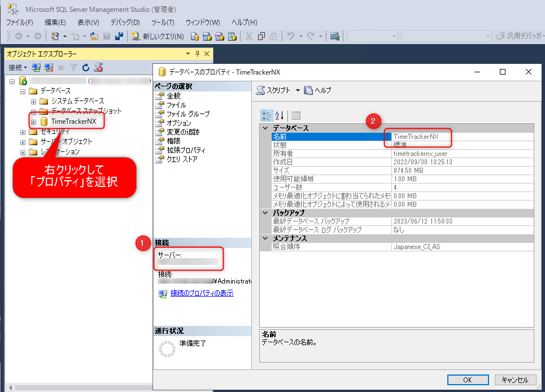This screenshot has width=545, height=392.
Task: Collapse the バックアップ section in property grid
Action: [266, 213]
